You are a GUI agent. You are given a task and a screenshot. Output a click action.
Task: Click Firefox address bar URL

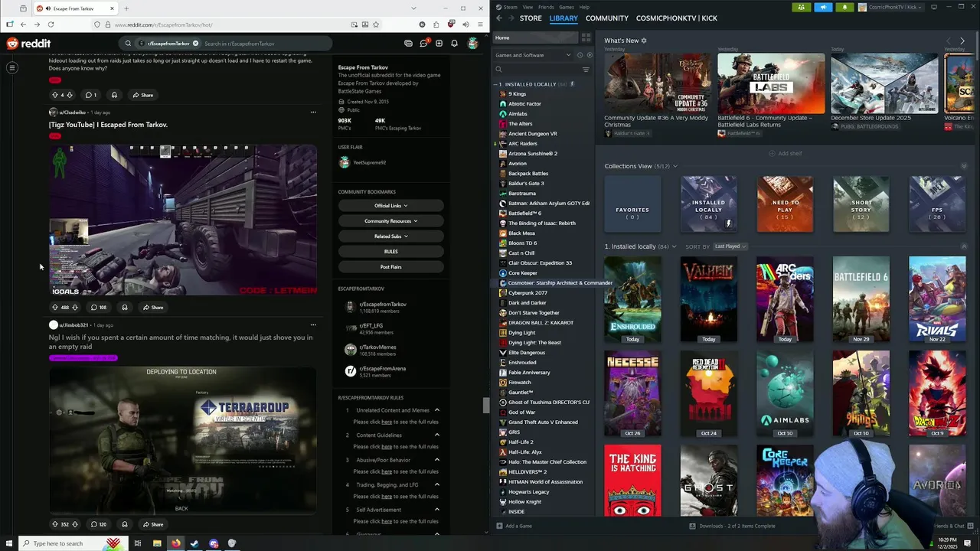[x=163, y=24]
